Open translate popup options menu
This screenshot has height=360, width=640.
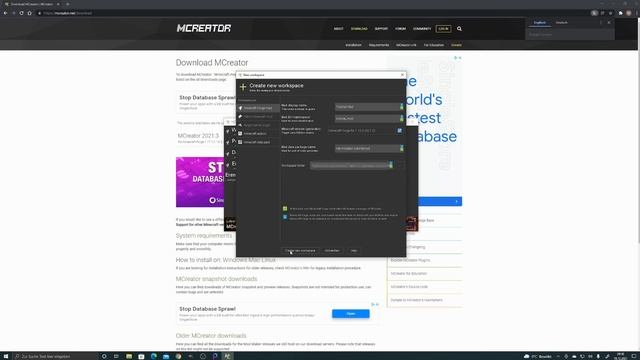pyautogui.click(x=601, y=23)
